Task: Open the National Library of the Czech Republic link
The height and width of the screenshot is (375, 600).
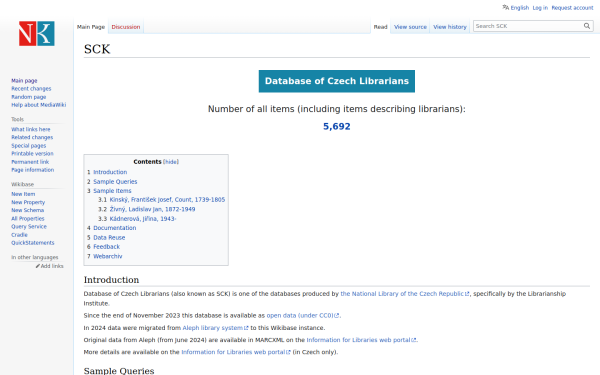Action: click(x=404, y=294)
